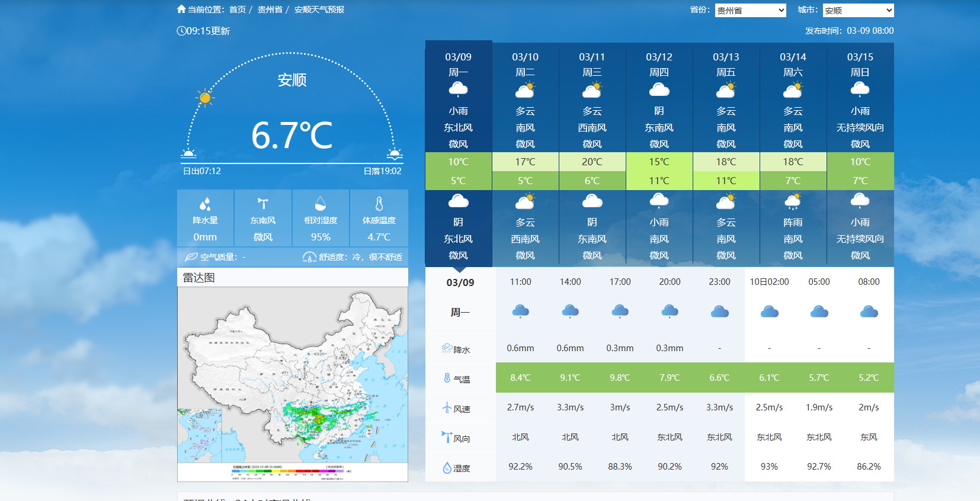
Task: Open the China radar map image
Action: point(293,379)
